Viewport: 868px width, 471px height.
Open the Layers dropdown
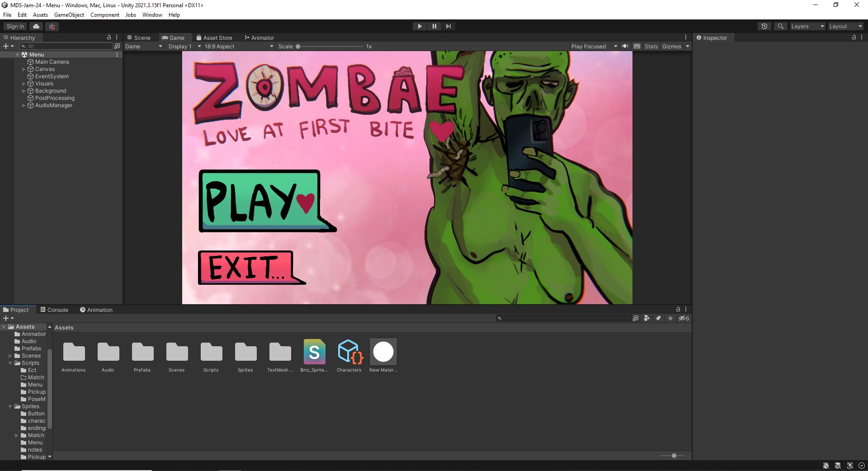click(x=807, y=26)
